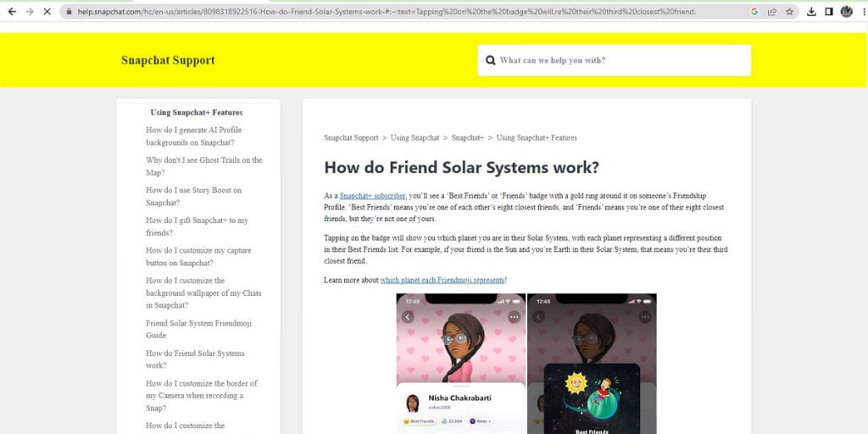
Task: Open 'Friend Solar System Friendmoji Guide' article
Action: coord(198,329)
